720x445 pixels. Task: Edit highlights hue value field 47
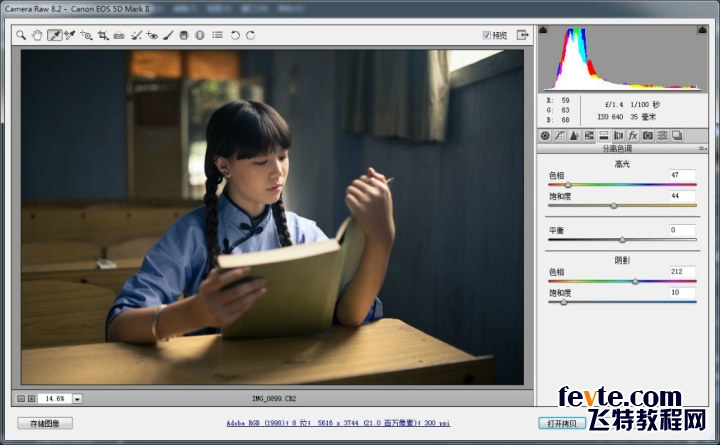point(682,175)
